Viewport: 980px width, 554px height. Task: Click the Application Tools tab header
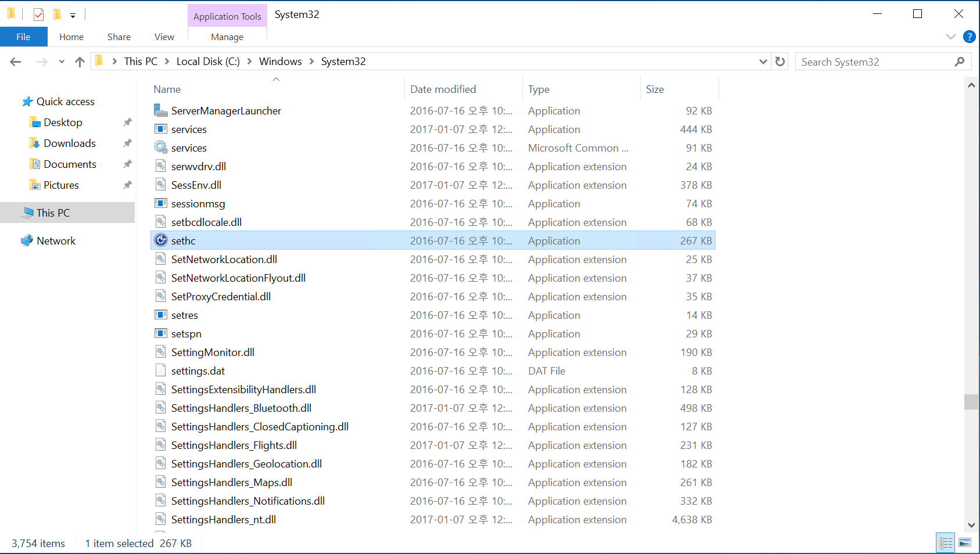(x=227, y=16)
